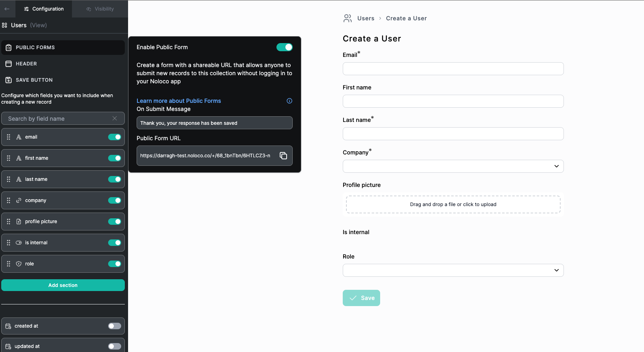This screenshot has height=352, width=644.
Task: Disable the Enable Public Form toggle
Action: (x=284, y=47)
